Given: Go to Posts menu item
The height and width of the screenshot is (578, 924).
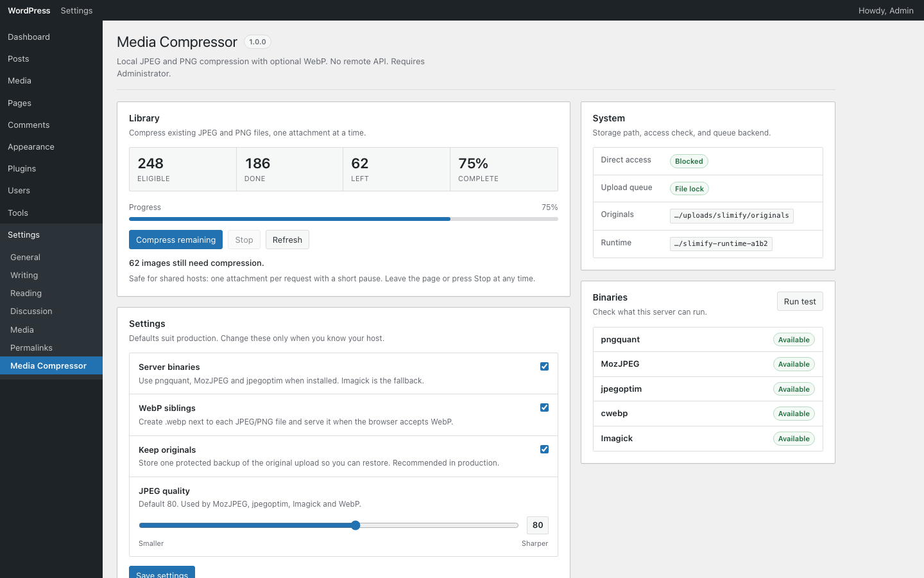Looking at the screenshot, I should (x=51, y=58).
